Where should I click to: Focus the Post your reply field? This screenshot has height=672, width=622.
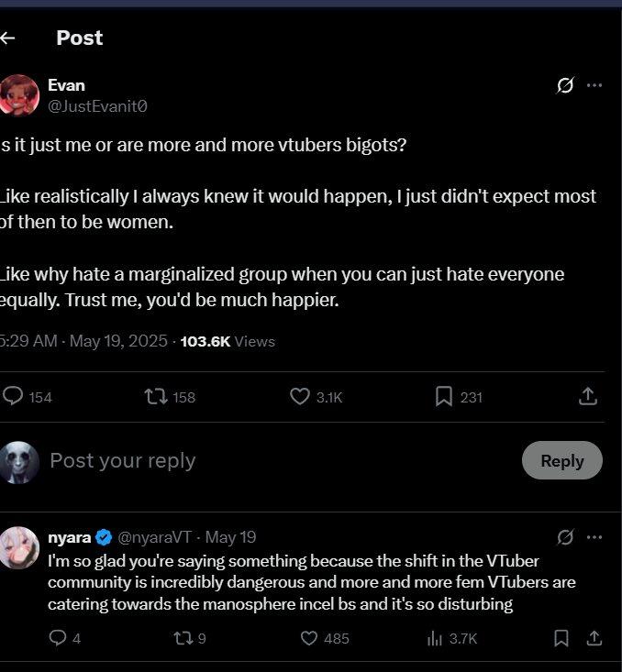pyautogui.click(x=275, y=460)
